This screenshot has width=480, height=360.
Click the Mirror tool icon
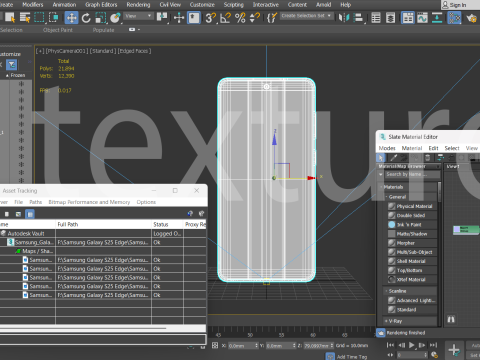click(x=344, y=17)
